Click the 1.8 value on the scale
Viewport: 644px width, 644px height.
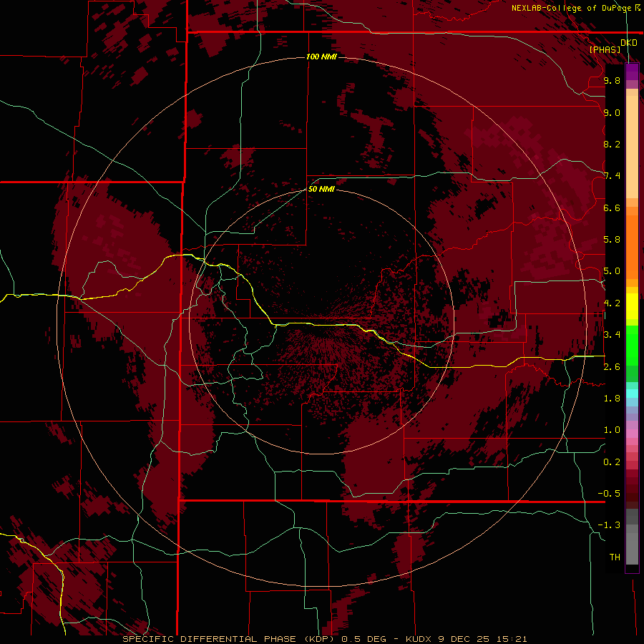pos(612,399)
